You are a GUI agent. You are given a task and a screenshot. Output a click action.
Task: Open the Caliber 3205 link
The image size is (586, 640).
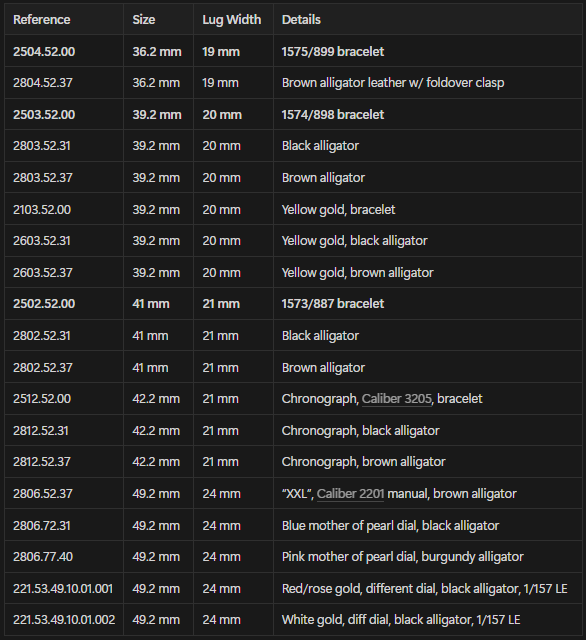(397, 399)
